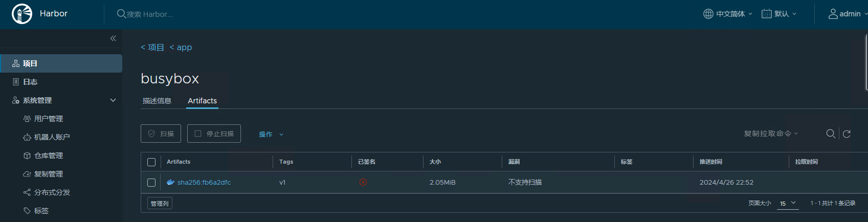Select all artifacts with header checkbox
This screenshot has width=868, height=222.
[151, 162]
